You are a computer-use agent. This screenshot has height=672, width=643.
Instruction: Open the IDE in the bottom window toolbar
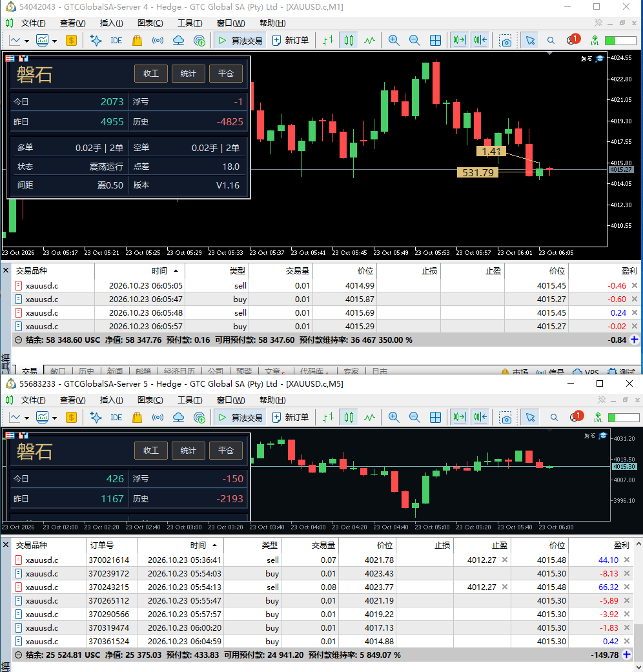116,418
